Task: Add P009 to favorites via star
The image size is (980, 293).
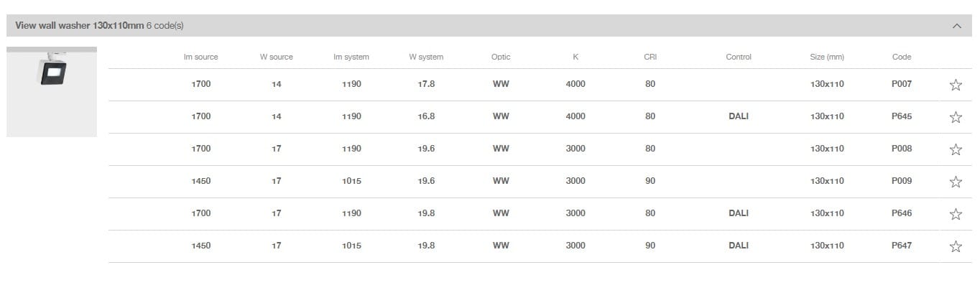Action: [956, 182]
